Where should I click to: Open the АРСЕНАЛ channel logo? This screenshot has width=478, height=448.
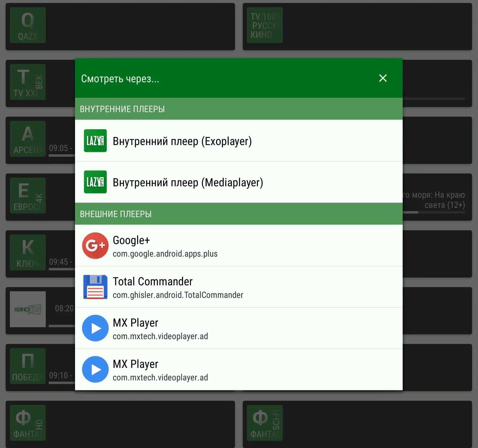coord(28,139)
